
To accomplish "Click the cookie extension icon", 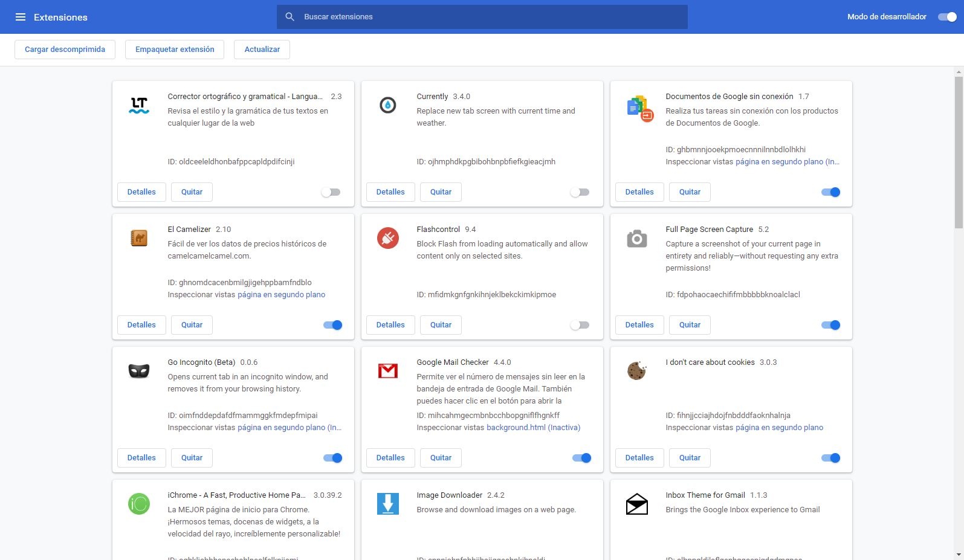I will [637, 370].
